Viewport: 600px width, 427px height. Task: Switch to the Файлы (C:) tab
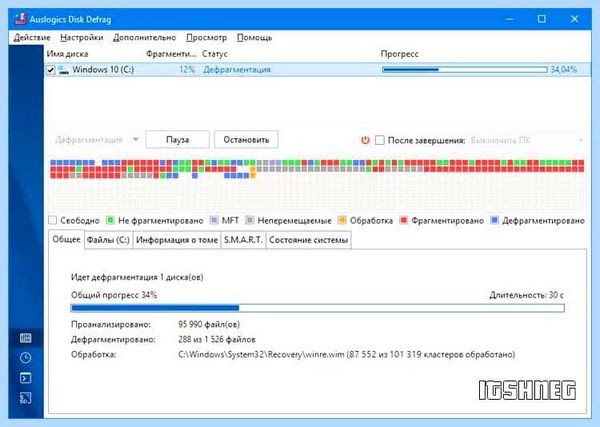[x=108, y=240]
